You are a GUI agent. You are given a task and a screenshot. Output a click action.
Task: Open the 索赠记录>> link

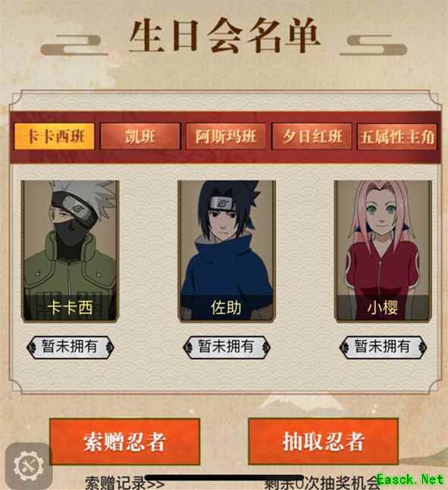(125, 483)
